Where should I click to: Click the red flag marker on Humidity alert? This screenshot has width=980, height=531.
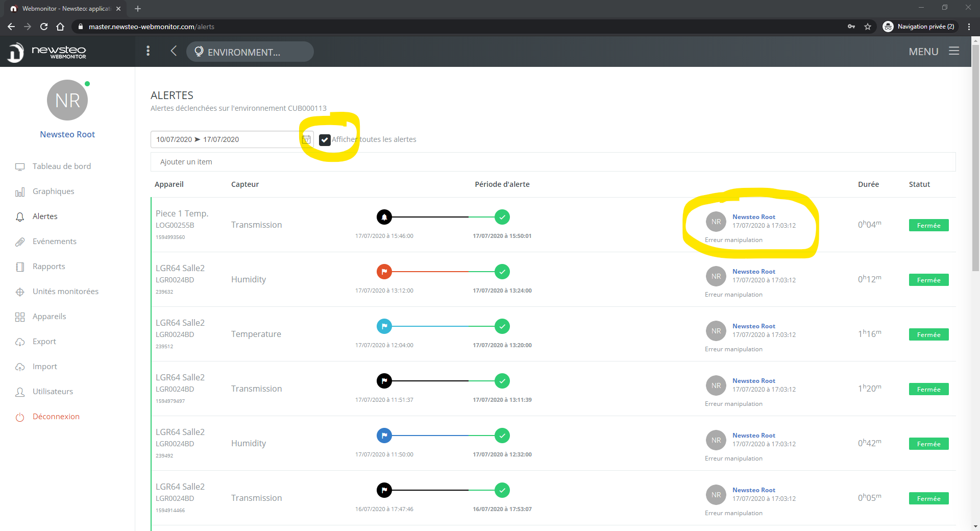[384, 272]
